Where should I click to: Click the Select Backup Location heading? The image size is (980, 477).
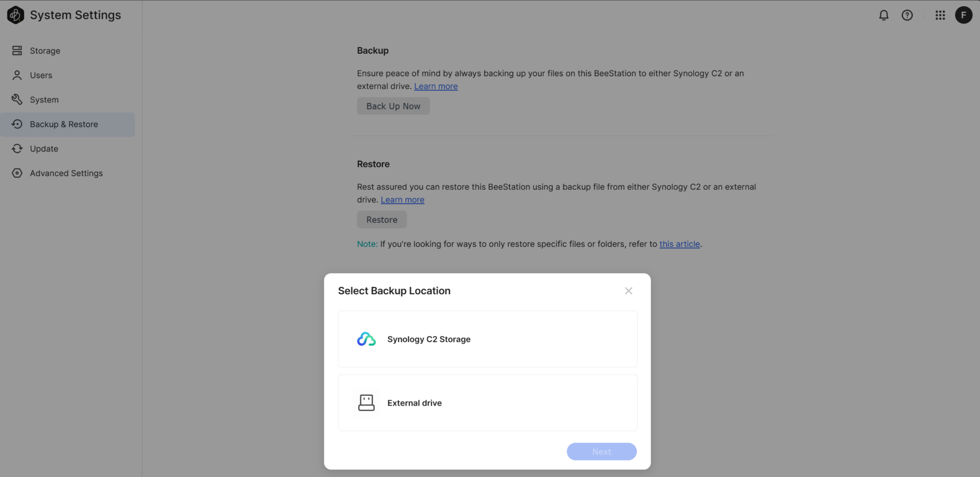(x=394, y=291)
